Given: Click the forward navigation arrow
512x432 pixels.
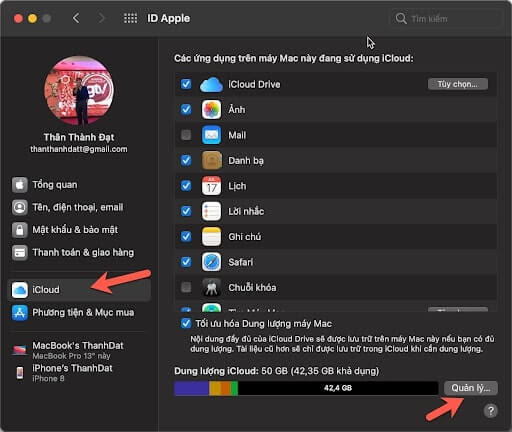Looking at the screenshot, I should (101, 18).
